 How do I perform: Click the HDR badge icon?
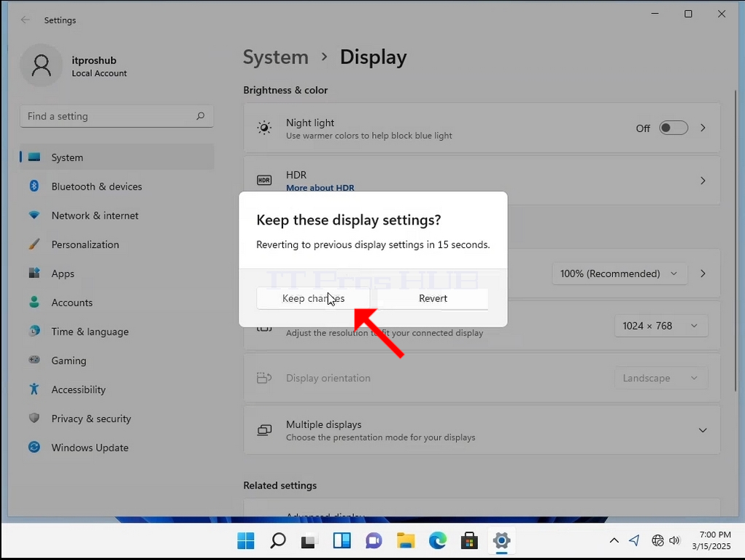[x=264, y=180]
